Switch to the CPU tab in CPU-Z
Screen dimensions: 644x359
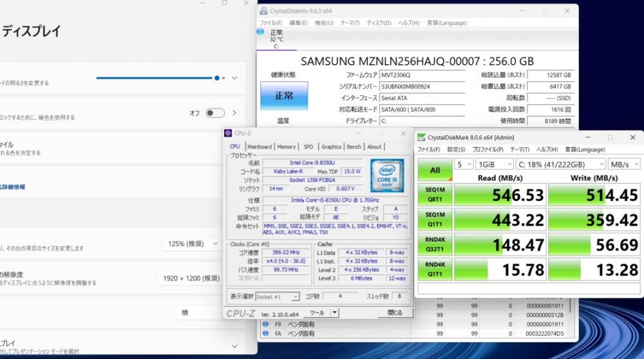235,146
